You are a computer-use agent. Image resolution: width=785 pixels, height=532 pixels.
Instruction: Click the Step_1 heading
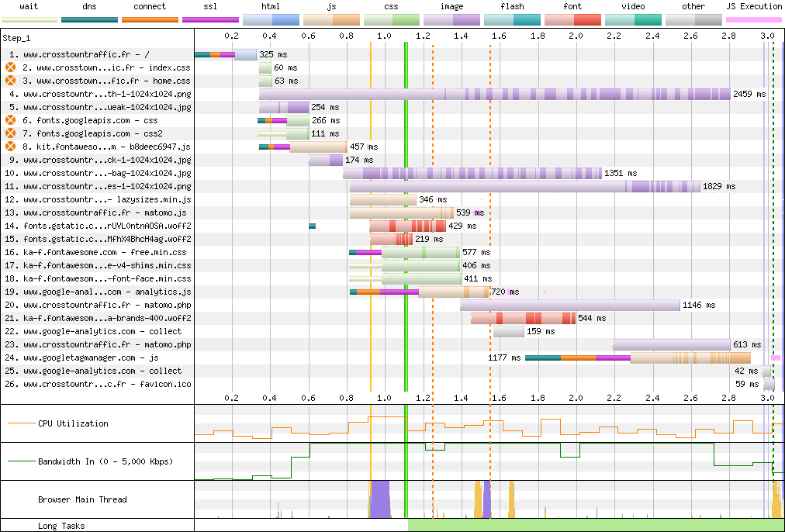pos(16,38)
